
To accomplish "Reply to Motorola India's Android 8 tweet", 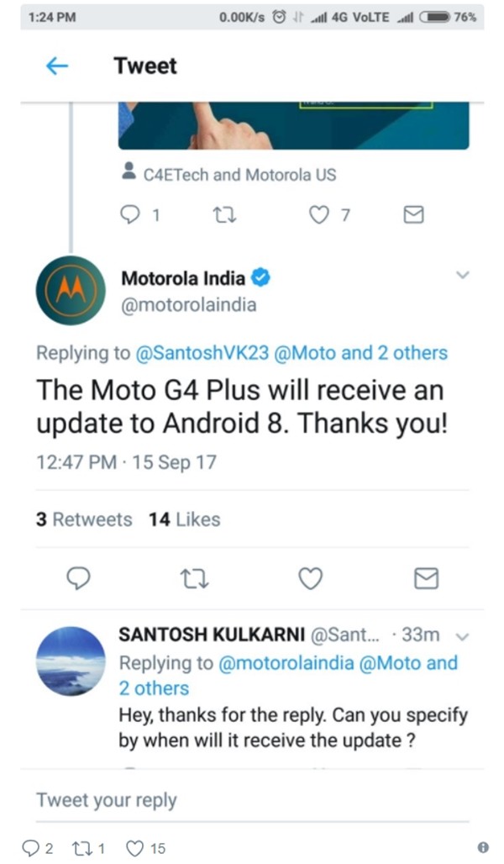I will 78,578.
